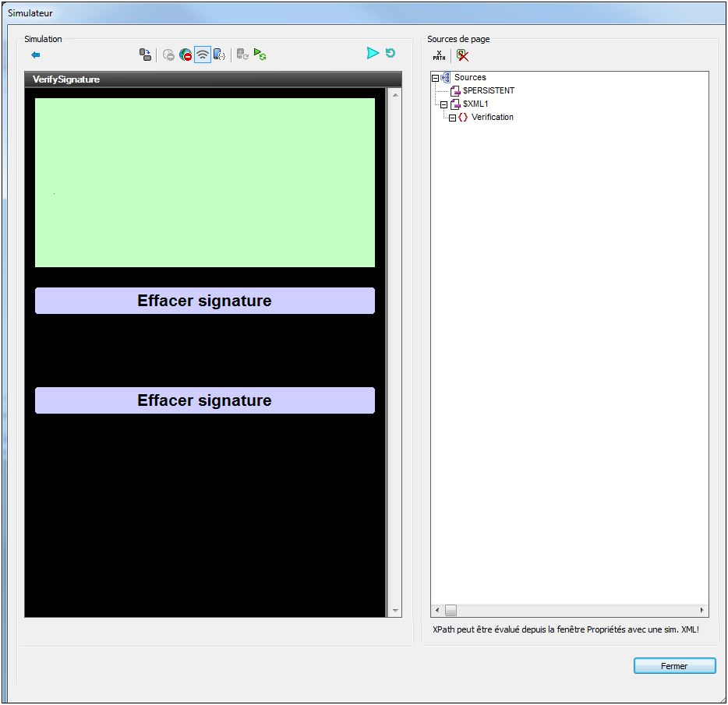The image size is (728, 705).
Task: Collapse the $XML1 tree node
Action: point(444,104)
